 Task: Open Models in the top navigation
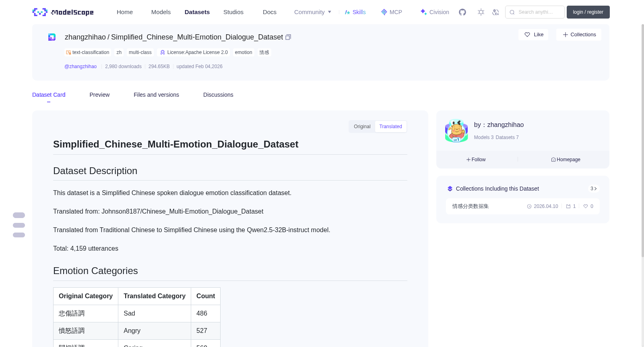coord(161,12)
